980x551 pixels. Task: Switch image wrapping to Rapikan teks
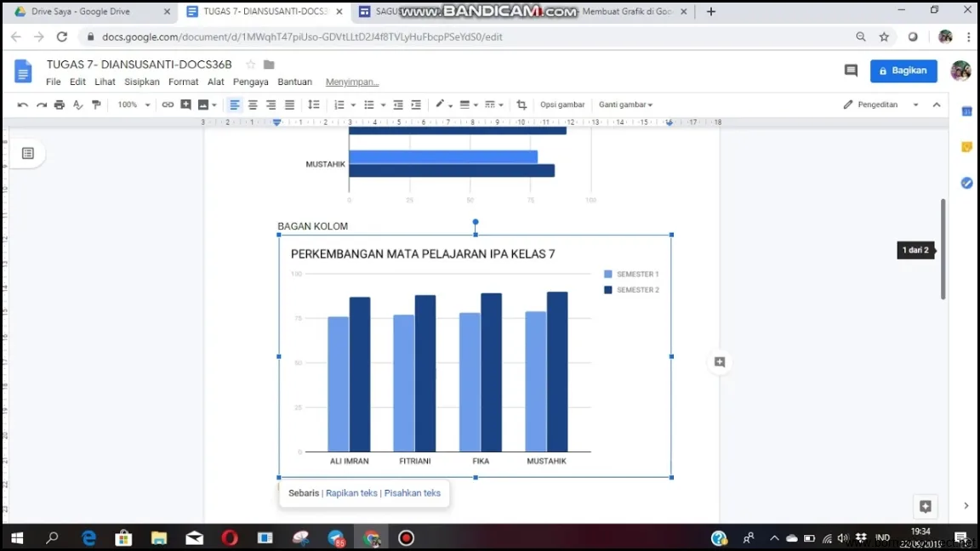click(x=351, y=493)
